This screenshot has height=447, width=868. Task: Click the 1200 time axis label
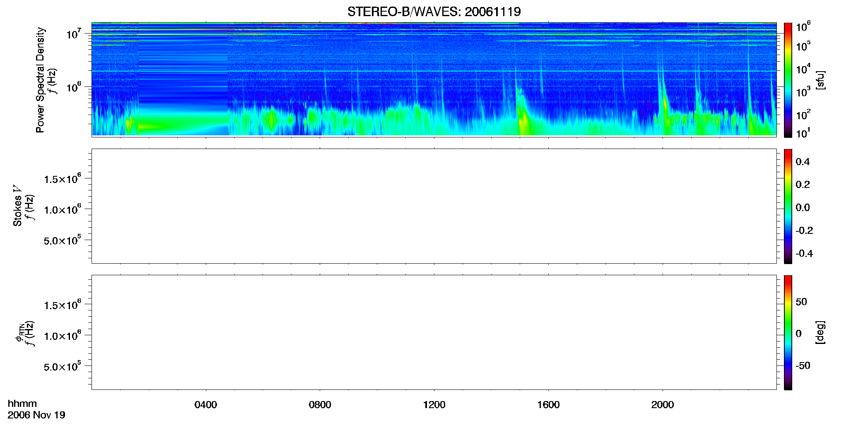[x=434, y=405]
